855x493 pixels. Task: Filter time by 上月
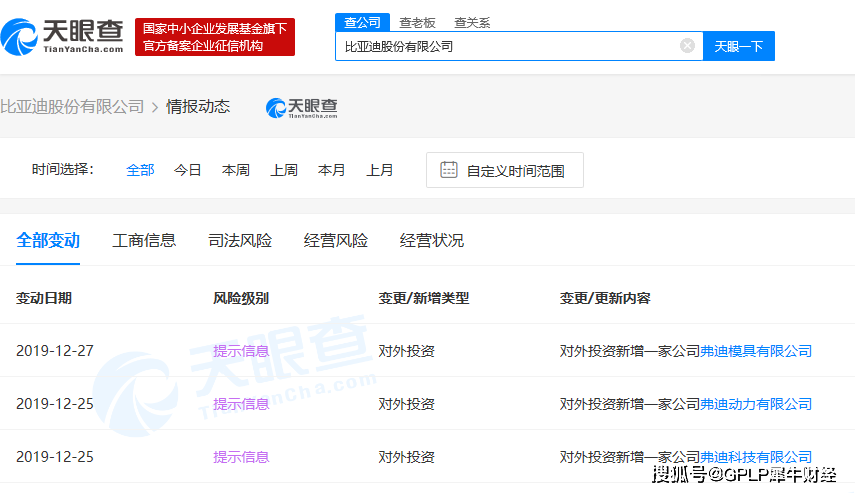pyautogui.click(x=380, y=170)
